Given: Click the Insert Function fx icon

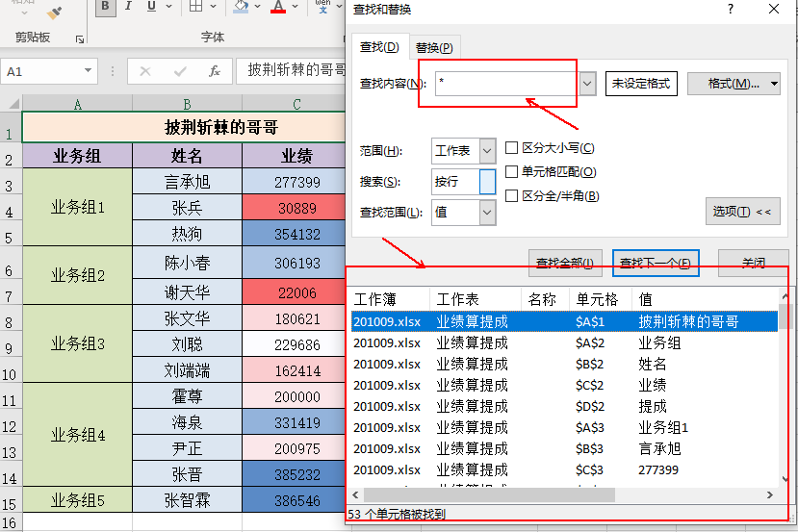Looking at the screenshot, I should coord(215,71).
